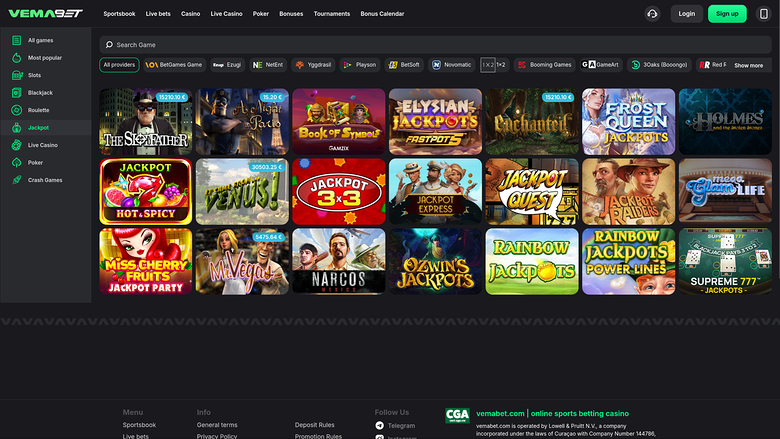The height and width of the screenshot is (439, 780).
Task: Click the Search Game input field
Action: (435, 45)
